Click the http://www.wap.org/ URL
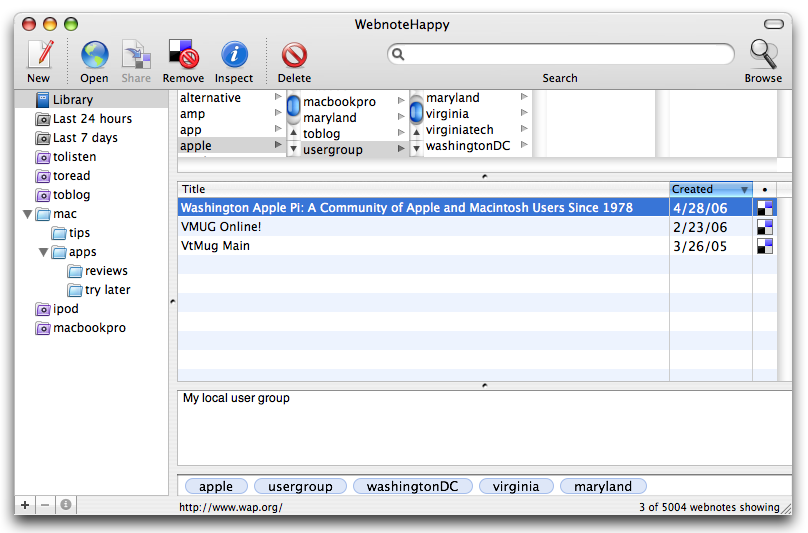This screenshot has height=533, width=808. click(231, 507)
